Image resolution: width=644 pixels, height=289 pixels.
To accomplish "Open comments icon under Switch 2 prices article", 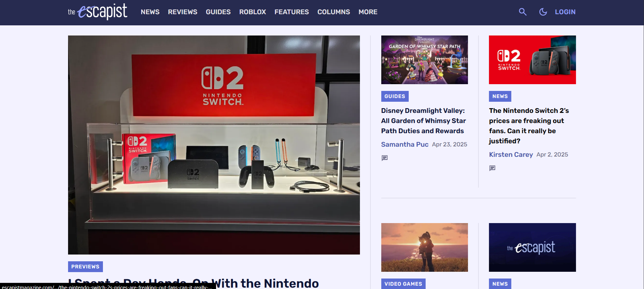I will coord(492,168).
